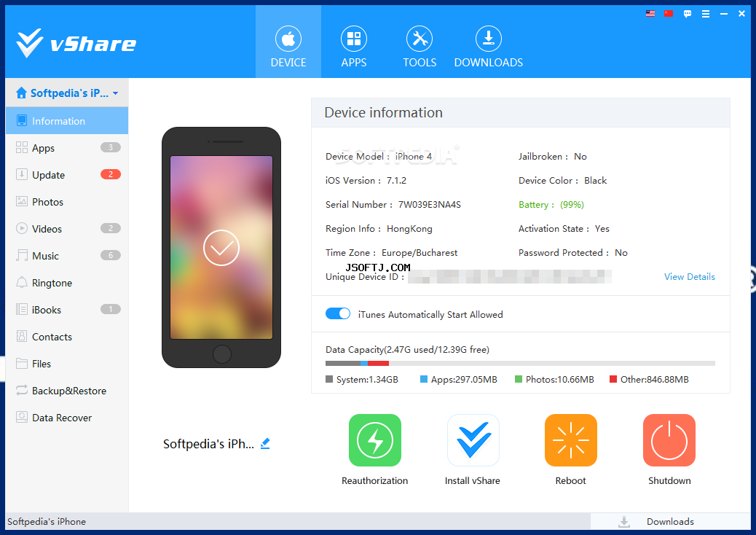Click the phone screen thumbnail

coord(221,248)
